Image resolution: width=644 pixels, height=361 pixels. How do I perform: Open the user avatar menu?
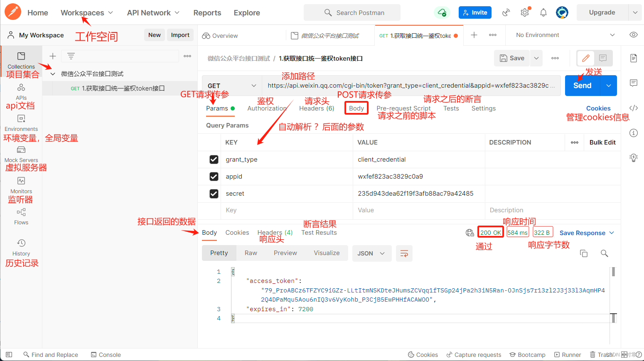562,12
